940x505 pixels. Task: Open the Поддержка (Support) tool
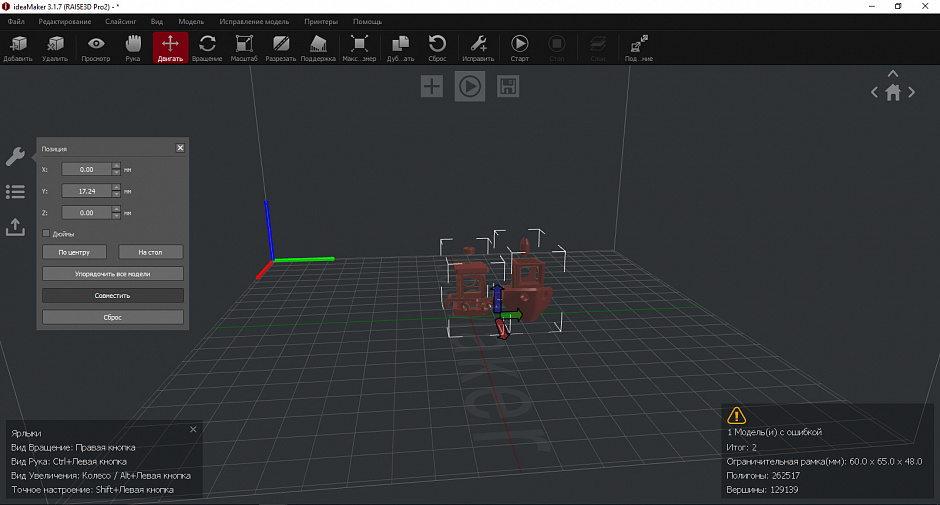(318, 47)
